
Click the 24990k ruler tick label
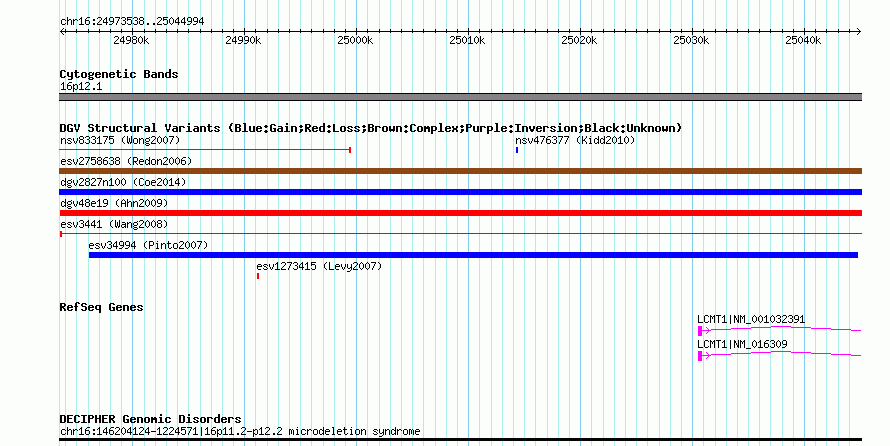[x=243, y=40]
